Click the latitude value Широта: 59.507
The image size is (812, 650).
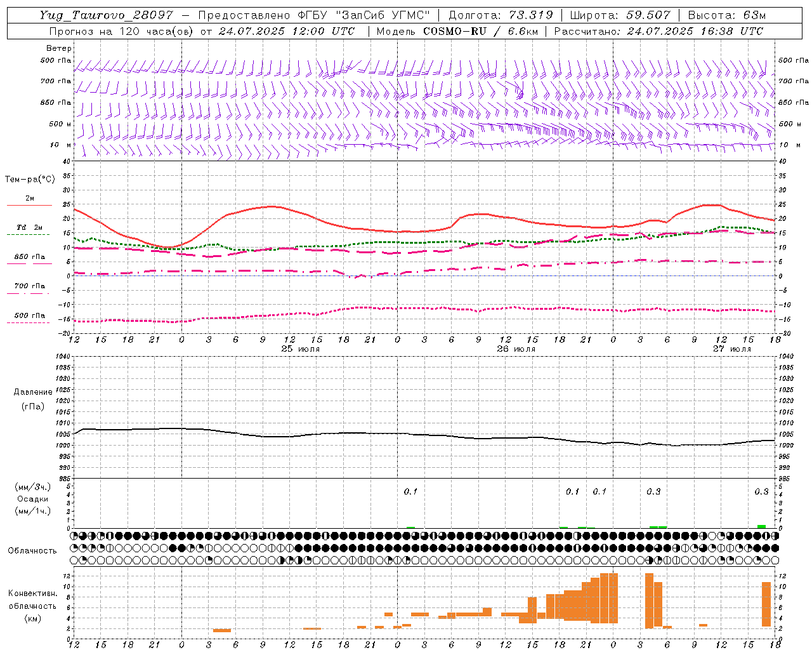tap(620, 15)
